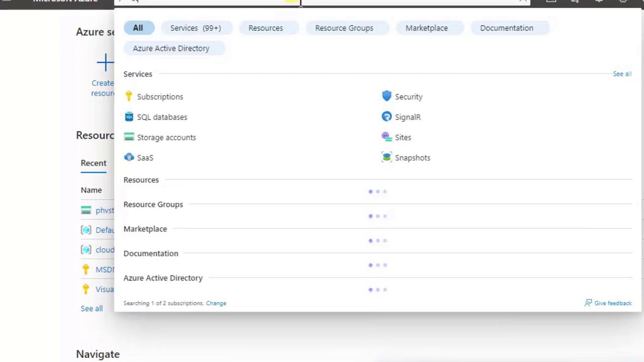Viewport: 644px width, 362px height.
Task: Click the Security shield icon
Action: pyautogui.click(x=386, y=96)
